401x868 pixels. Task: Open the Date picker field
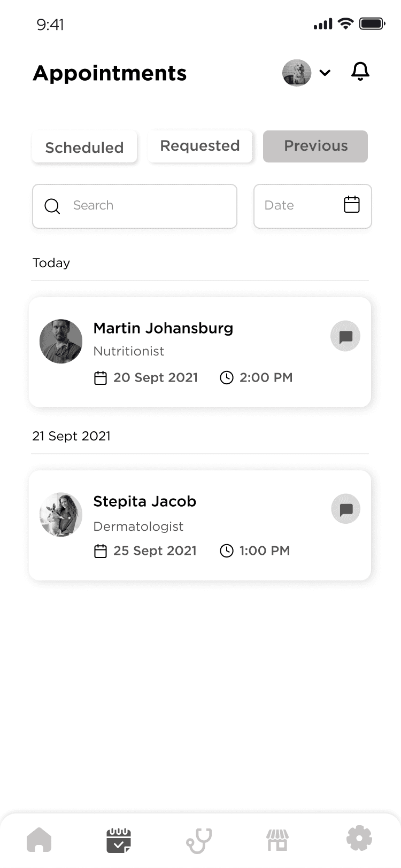click(299, 206)
